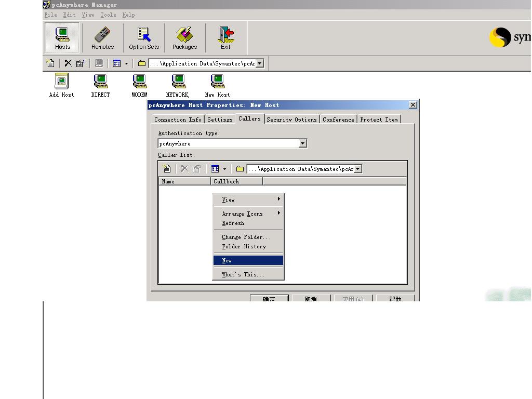Open the Protect Item tab
The image size is (532, 399).
379,119
